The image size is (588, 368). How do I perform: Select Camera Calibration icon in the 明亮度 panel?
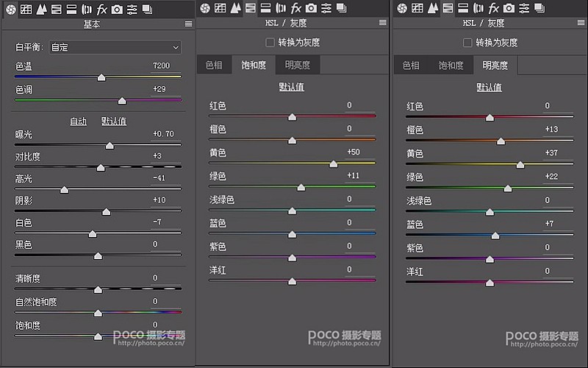pyautogui.click(x=509, y=8)
